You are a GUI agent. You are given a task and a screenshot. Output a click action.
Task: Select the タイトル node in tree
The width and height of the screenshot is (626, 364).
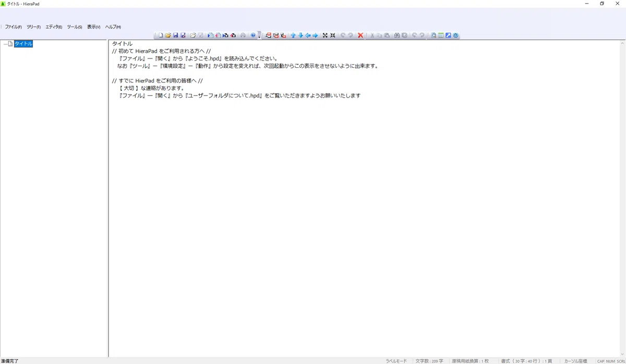(x=23, y=44)
